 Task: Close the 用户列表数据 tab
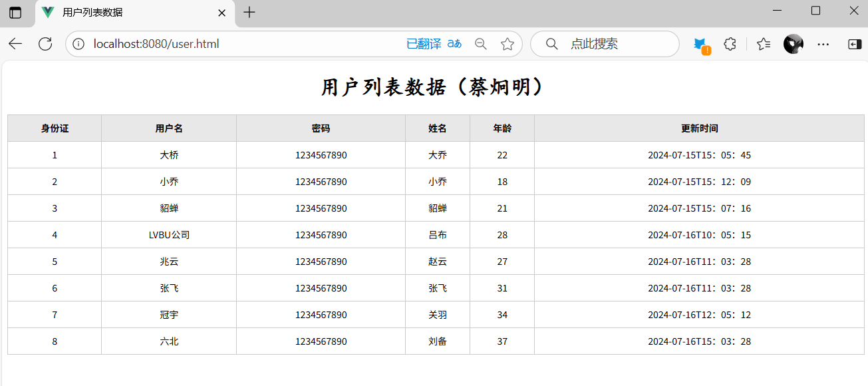[221, 13]
